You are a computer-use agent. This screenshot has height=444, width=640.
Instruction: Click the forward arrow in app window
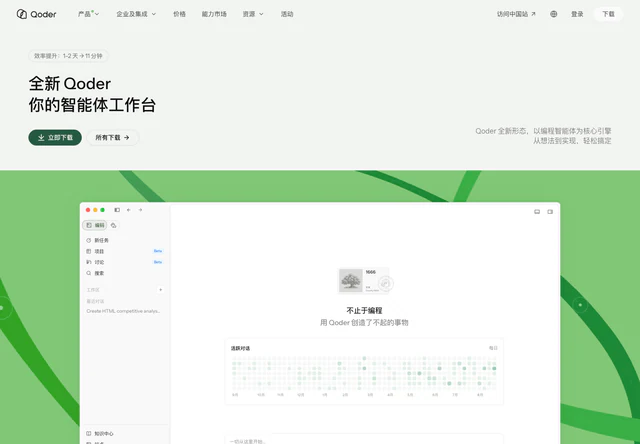point(140,210)
